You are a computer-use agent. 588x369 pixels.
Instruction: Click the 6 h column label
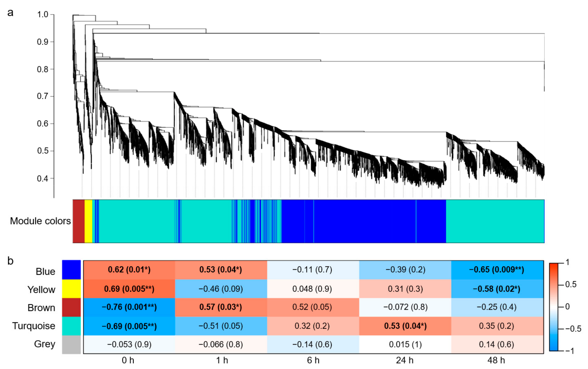pyautogui.click(x=313, y=360)
